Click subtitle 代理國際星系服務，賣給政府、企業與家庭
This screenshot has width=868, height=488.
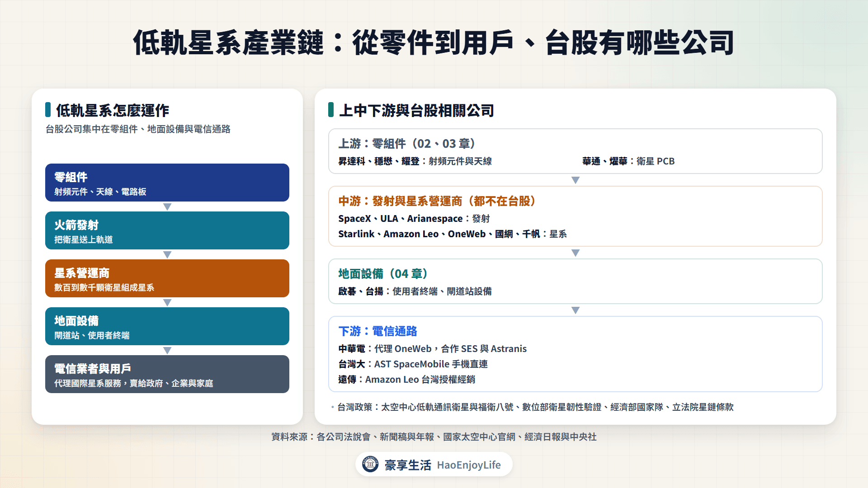pyautogui.click(x=134, y=384)
